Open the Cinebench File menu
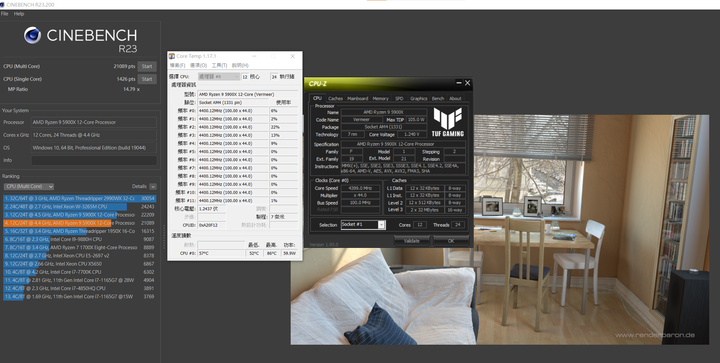The width and height of the screenshot is (720, 363). (x=5, y=14)
